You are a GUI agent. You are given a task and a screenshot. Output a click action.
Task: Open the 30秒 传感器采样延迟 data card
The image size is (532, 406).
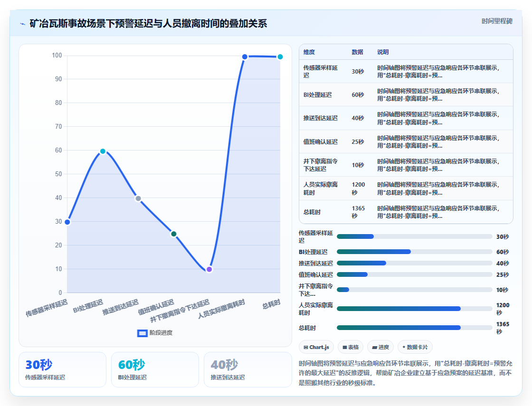point(62,370)
